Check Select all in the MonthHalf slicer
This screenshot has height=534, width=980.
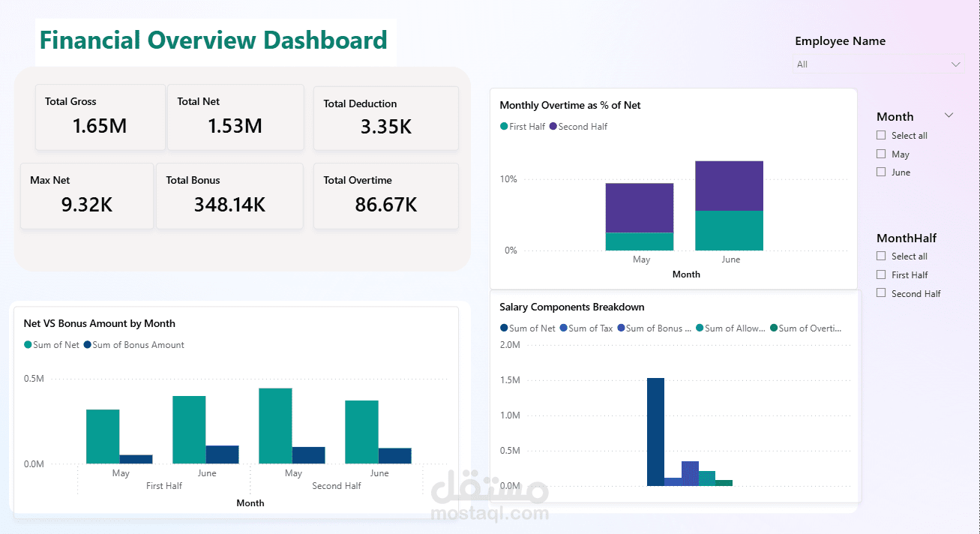881,256
